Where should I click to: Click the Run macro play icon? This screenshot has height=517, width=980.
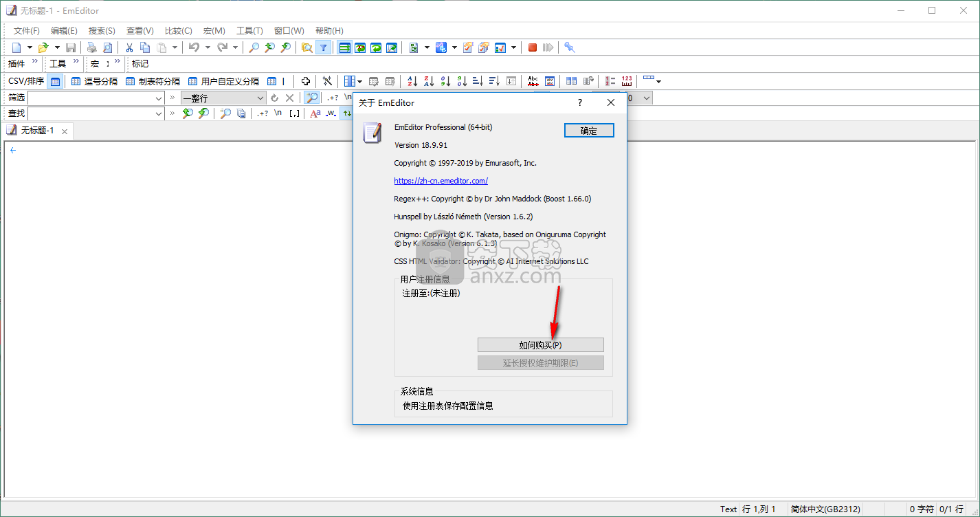pyautogui.click(x=548, y=47)
